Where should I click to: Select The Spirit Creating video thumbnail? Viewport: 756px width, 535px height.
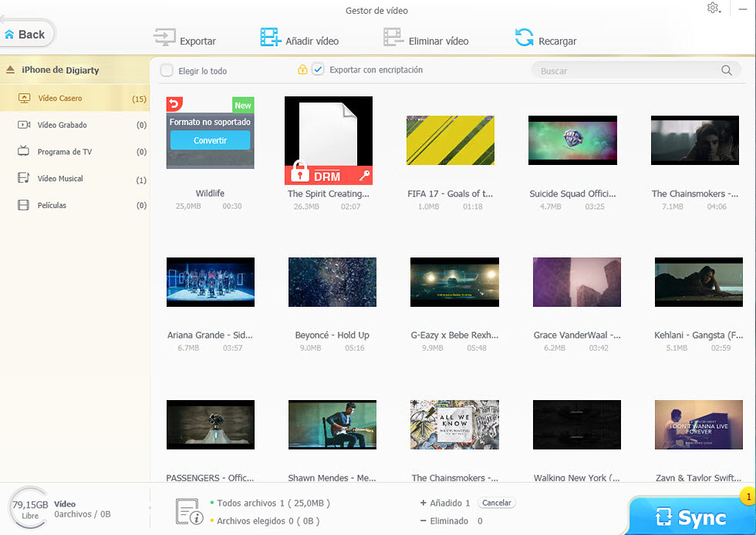click(329, 140)
